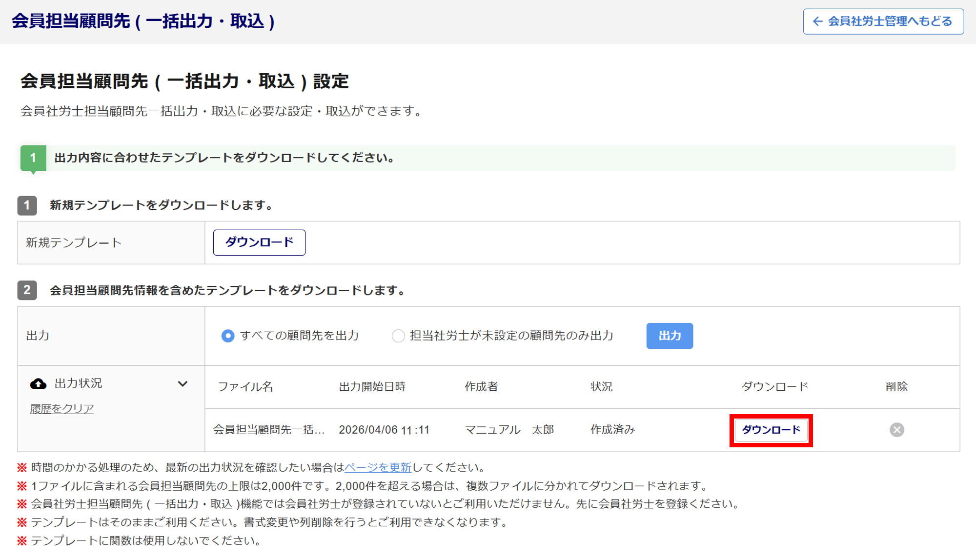Select 担当社労士が未設定の顧問先のみ出力 radio option

398,336
